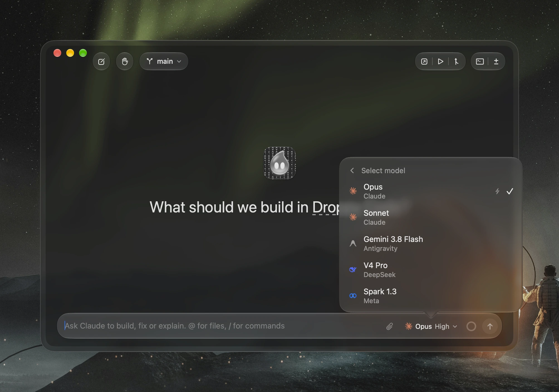
Task: Click into the Ask Claude prompt field
Action: pyautogui.click(x=221, y=326)
